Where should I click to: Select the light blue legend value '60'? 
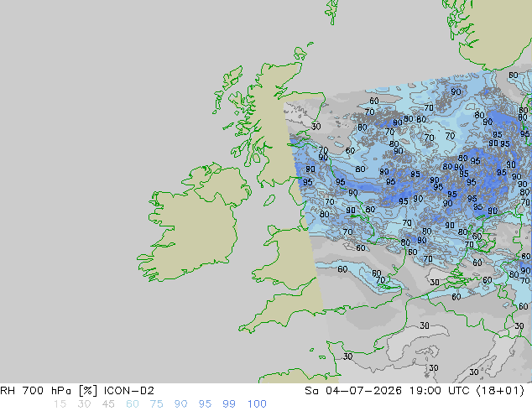tap(133, 404)
